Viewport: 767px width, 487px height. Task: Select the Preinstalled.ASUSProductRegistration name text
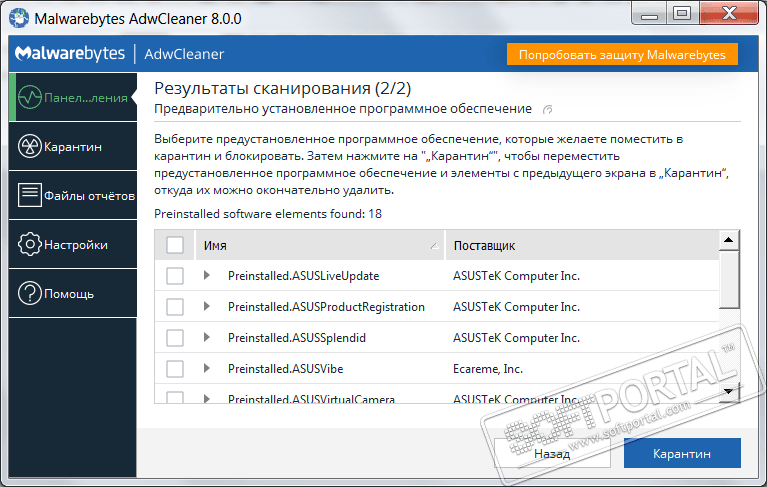tap(326, 307)
